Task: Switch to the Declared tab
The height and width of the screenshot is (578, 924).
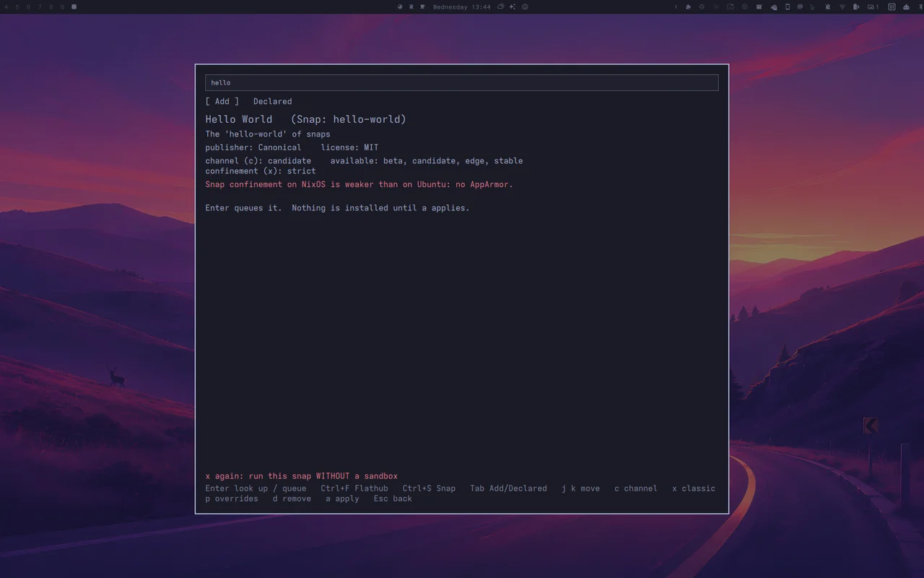Action: pos(273,101)
